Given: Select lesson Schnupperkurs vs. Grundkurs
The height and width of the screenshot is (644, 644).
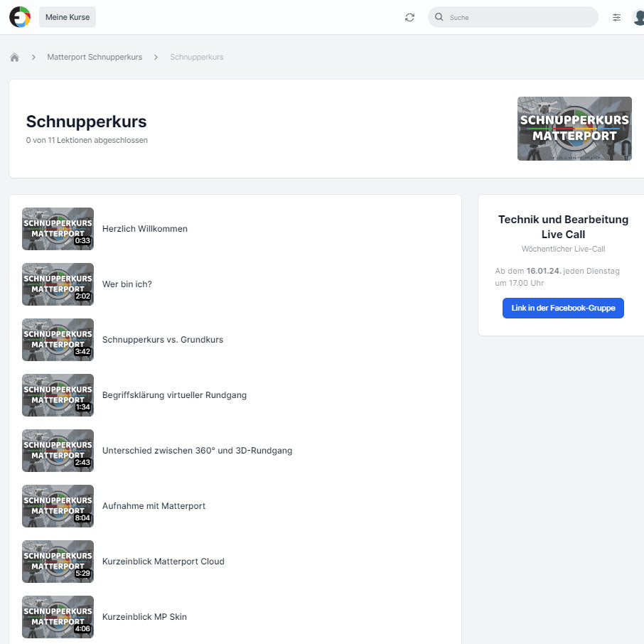Looking at the screenshot, I should 163,340.
